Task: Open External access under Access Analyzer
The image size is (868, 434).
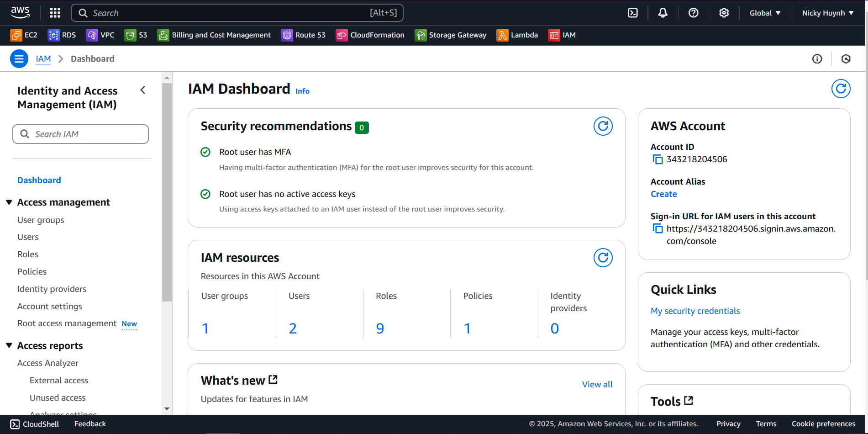Action: click(x=59, y=381)
